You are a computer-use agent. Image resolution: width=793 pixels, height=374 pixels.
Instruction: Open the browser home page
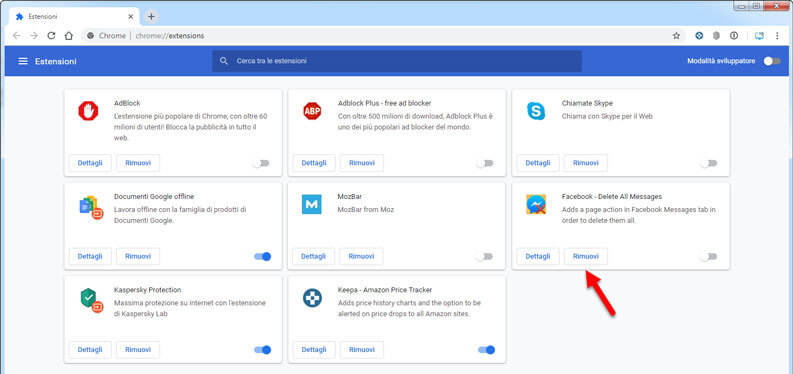pyautogui.click(x=69, y=36)
